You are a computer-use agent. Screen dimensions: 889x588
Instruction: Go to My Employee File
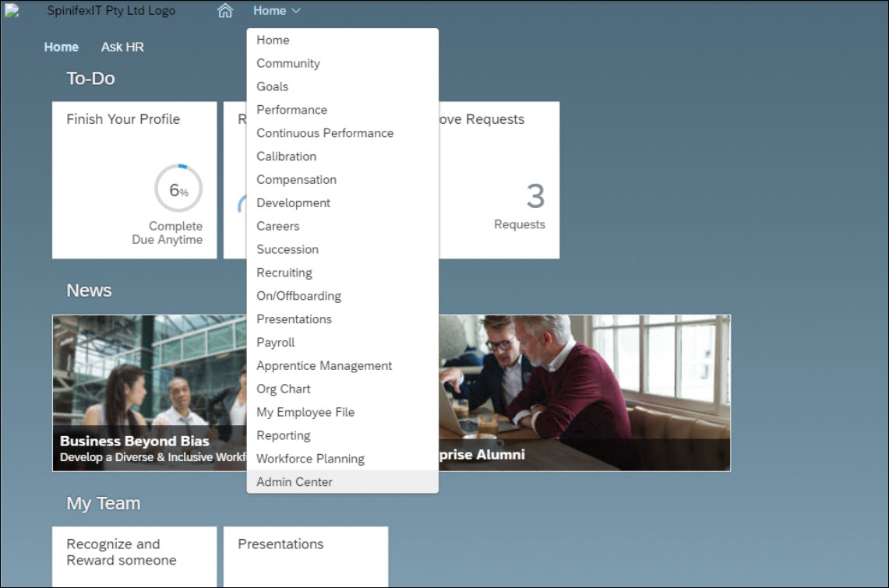(x=305, y=412)
